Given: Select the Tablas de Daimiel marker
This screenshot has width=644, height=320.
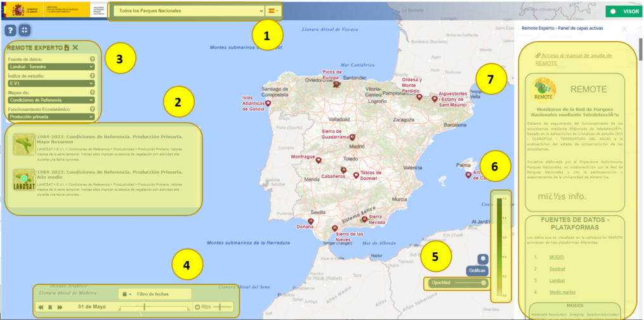Looking at the screenshot, I should (356, 176).
